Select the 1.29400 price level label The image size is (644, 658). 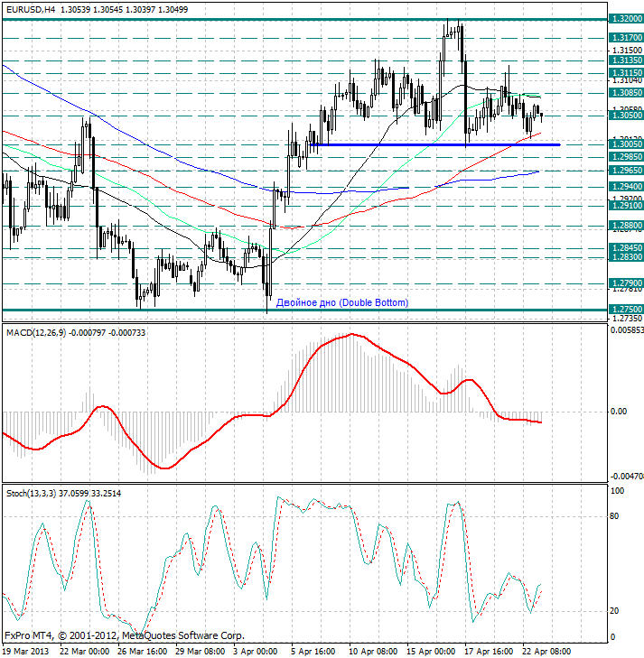click(626, 187)
